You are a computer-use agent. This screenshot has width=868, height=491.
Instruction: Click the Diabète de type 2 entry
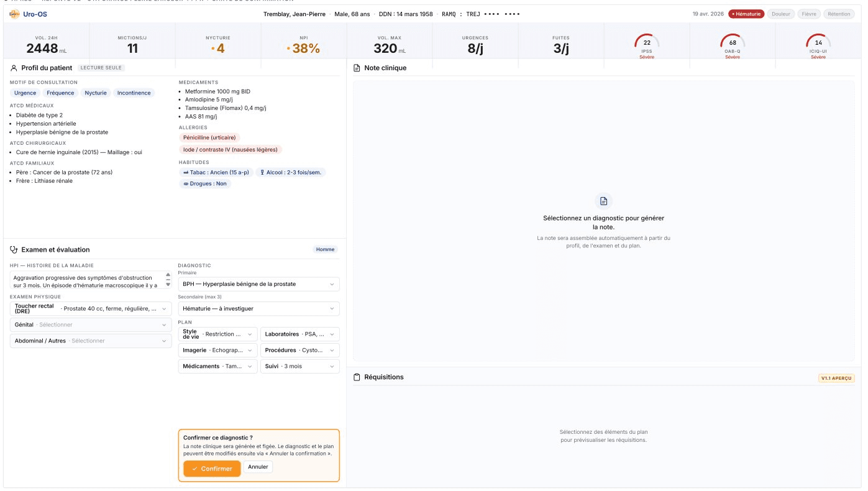(x=39, y=116)
